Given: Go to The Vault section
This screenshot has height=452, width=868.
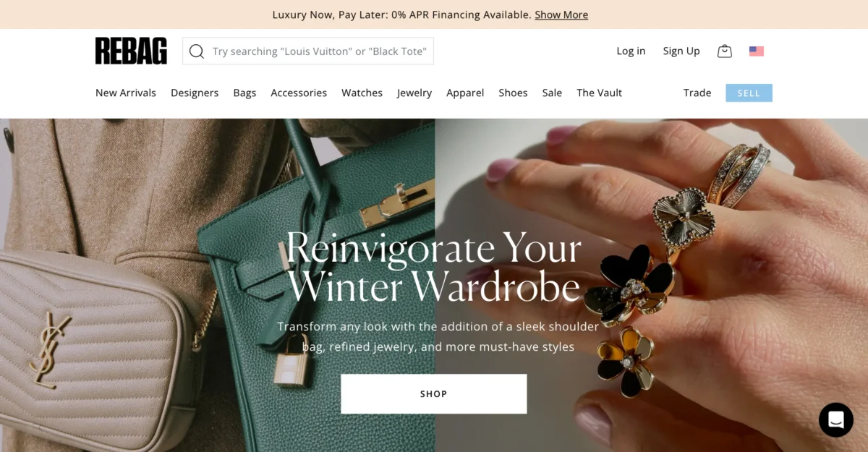Looking at the screenshot, I should (x=599, y=93).
